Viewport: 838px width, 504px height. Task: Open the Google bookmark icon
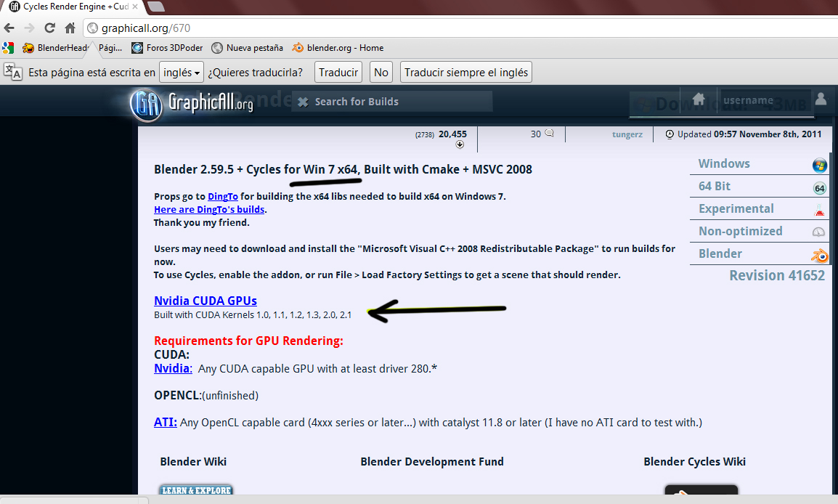pyautogui.click(x=8, y=47)
